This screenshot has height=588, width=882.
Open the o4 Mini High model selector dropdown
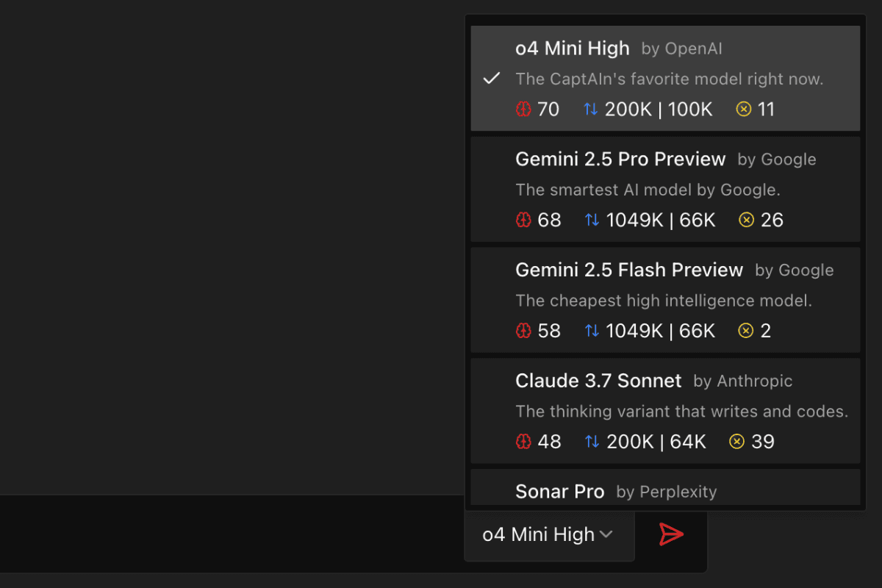pyautogui.click(x=549, y=534)
